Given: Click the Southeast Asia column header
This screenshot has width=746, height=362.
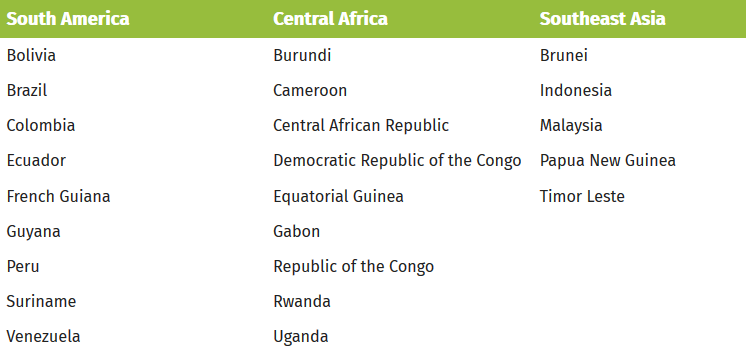Looking at the screenshot, I should [602, 19].
